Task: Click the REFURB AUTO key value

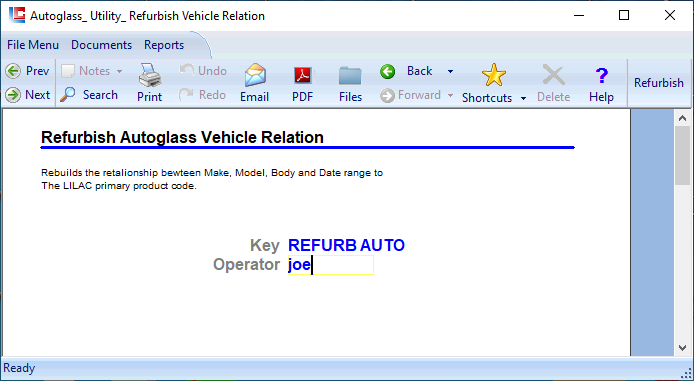Action: coord(346,245)
